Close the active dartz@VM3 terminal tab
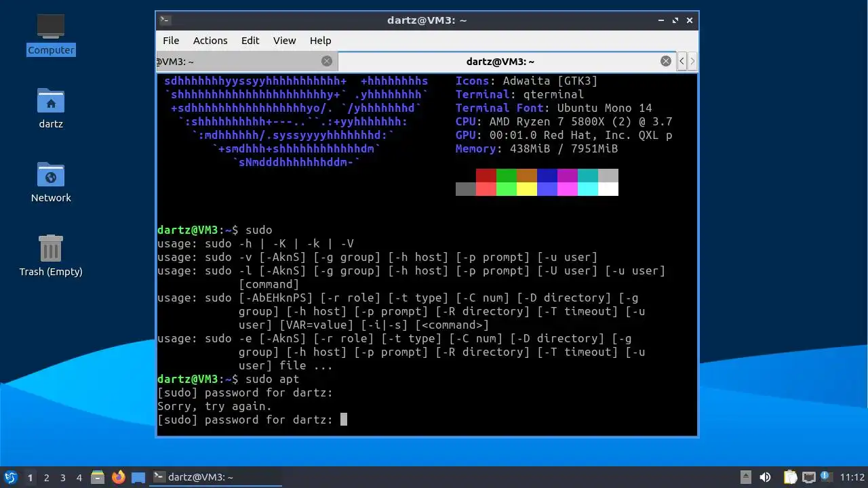 (x=666, y=61)
